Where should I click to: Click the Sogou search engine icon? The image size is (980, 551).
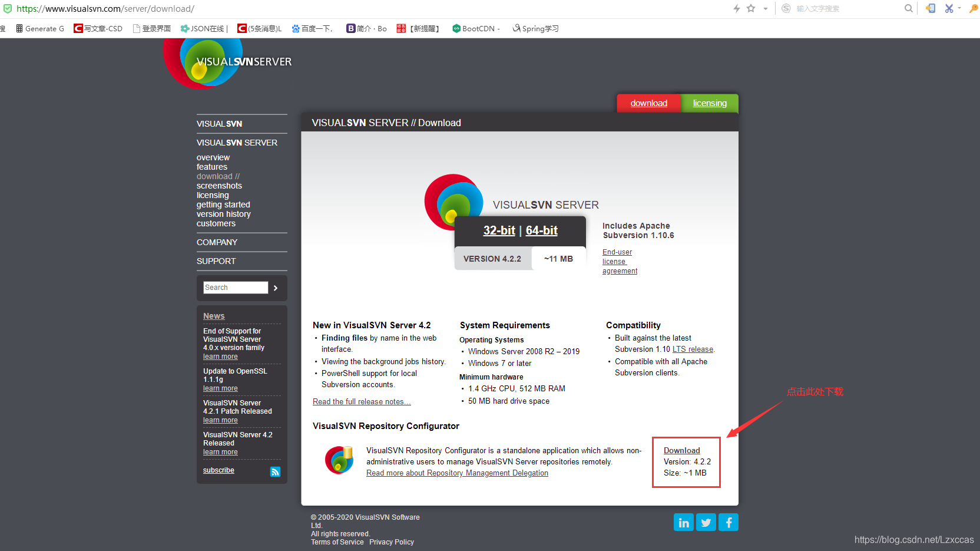pyautogui.click(x=786, y=8)
